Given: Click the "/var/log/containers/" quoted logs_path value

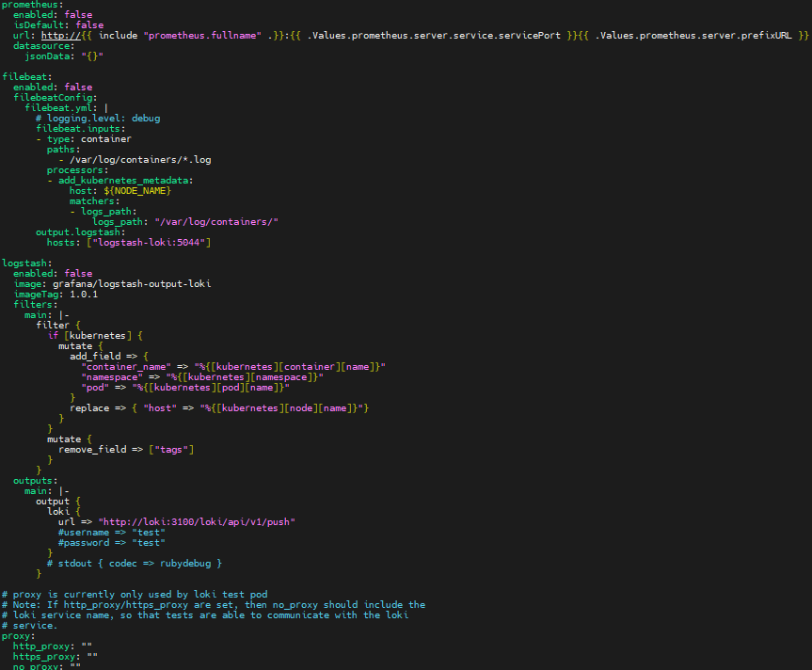Looking at the screenshot, I should pos(216,221).
